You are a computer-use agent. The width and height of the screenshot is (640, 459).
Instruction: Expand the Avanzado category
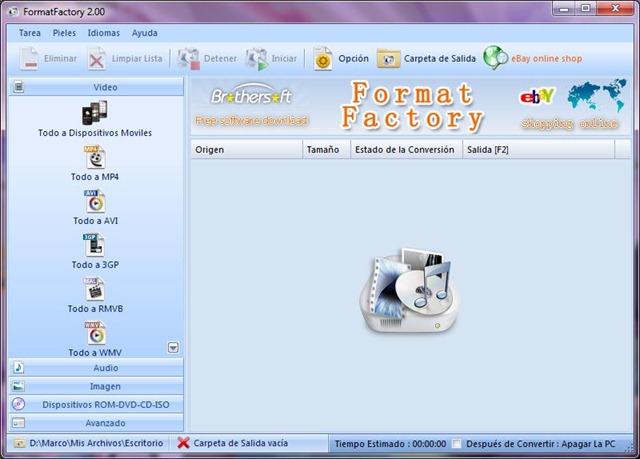pyautogui.click(x=96, y=423)
